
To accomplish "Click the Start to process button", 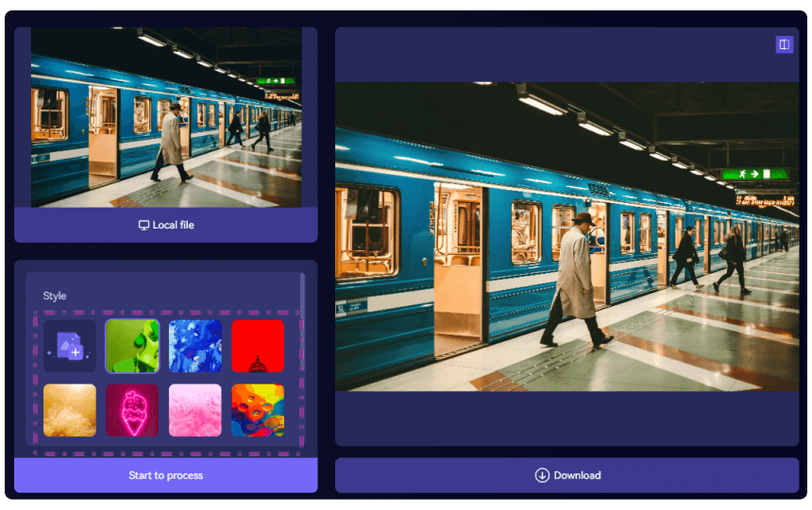I will pos(166,475).
